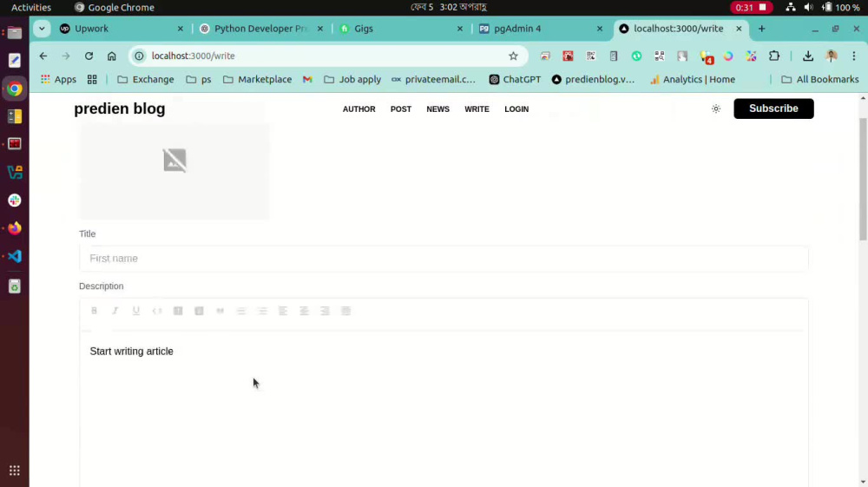The image size is (868, 487).
Task: Toggle underline formatting in the editor toolbar
Action: (136, 311)
